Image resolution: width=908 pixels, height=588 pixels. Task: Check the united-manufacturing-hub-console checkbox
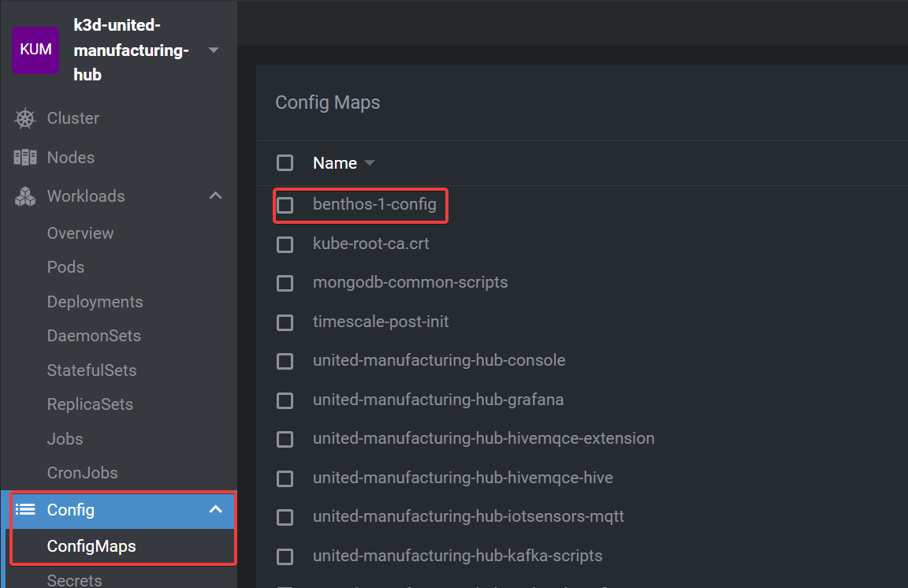click(285, 362)
